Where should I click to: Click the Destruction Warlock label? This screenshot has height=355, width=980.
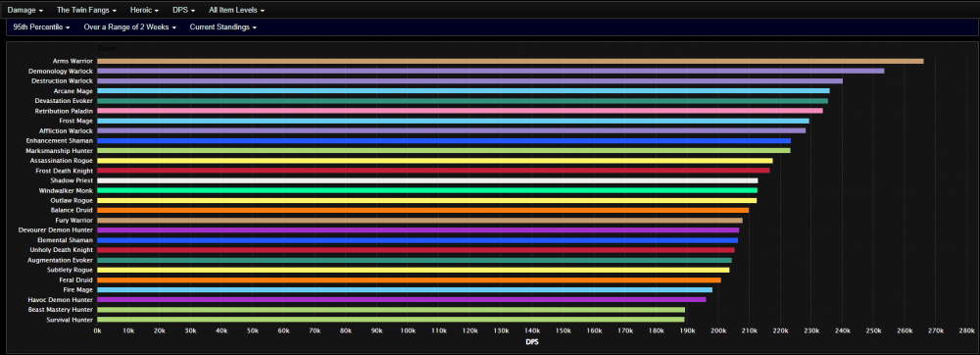coord(62,81)
